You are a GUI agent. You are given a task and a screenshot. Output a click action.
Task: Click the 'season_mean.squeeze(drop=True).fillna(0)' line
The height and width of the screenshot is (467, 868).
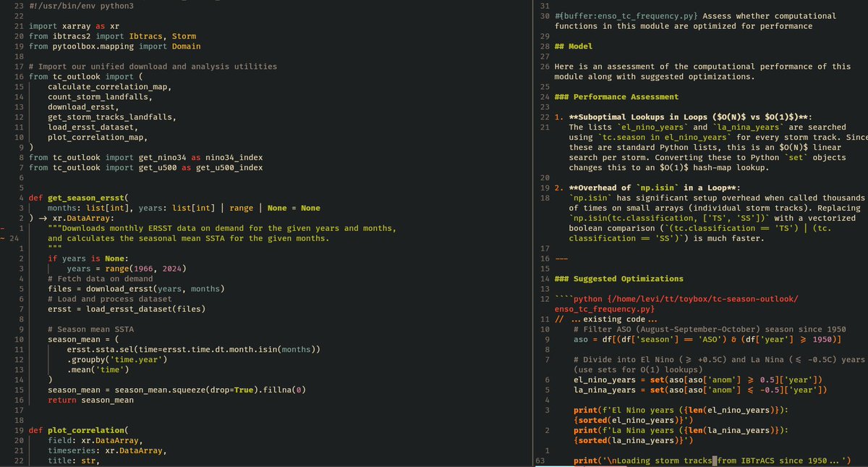click(x=176, y=390)
